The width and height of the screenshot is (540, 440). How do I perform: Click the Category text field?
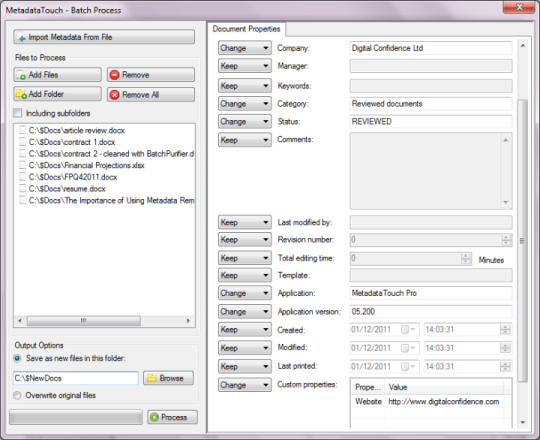coord(431,104)
